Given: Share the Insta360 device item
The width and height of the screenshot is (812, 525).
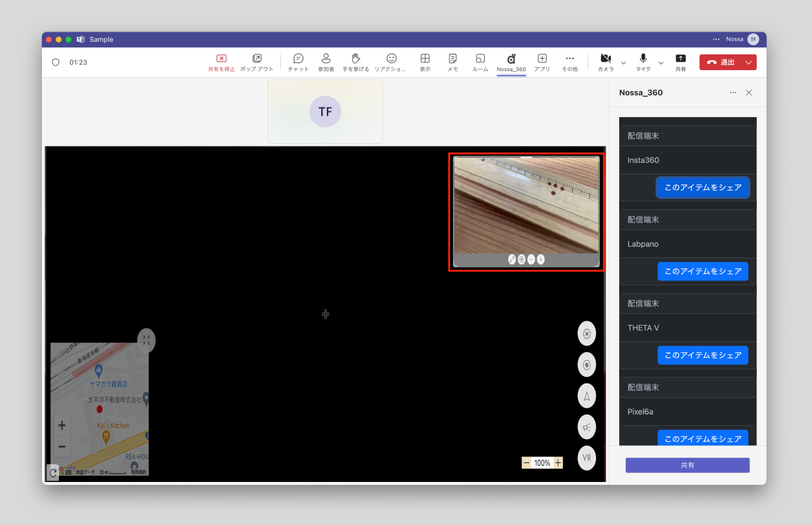Looking at the screenshot, I should [703, 188].
